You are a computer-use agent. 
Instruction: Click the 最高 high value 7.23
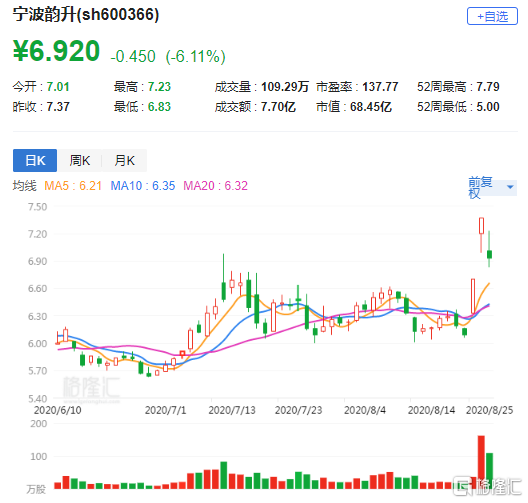[159, 87]
